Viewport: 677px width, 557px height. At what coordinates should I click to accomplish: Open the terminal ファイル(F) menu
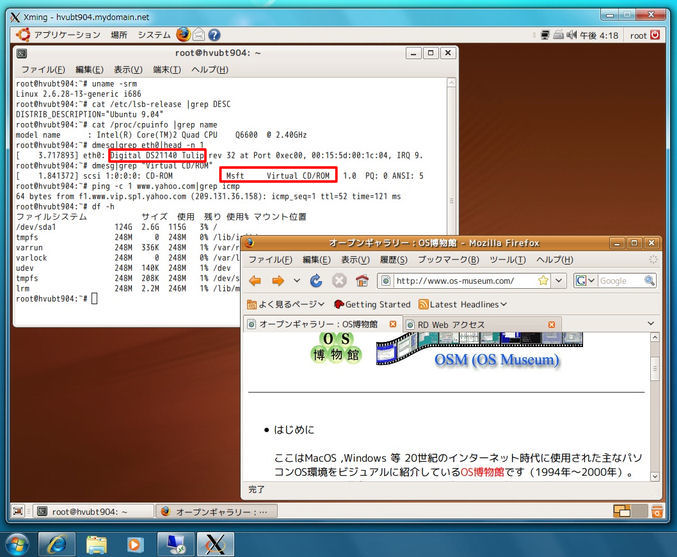[x=43, y=70]
